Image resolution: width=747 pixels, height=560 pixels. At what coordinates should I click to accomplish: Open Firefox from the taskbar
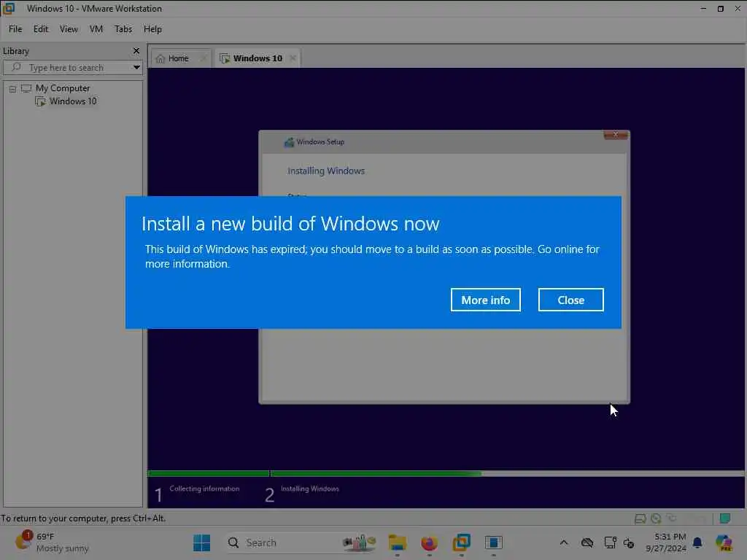[429, 542]
